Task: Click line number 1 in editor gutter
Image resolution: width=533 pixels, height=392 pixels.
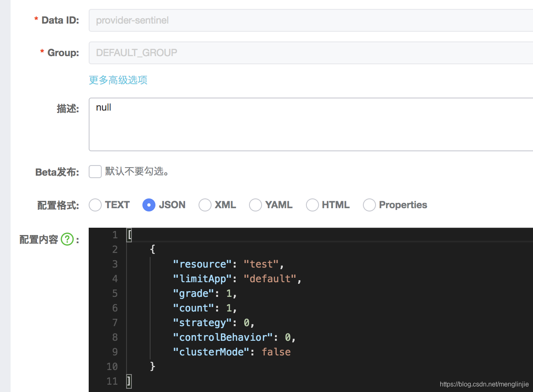Action: [115, 235]
